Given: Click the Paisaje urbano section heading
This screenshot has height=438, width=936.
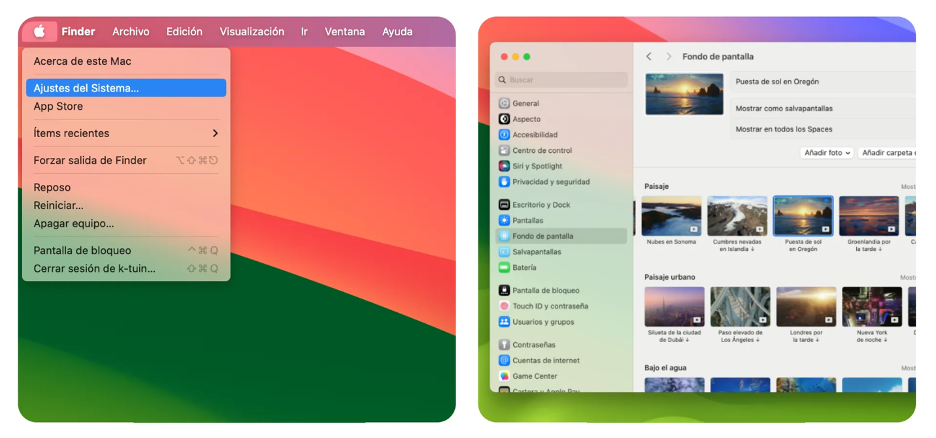Looking at the screenshot, I should pyautogui.click(x=670, y=277).
